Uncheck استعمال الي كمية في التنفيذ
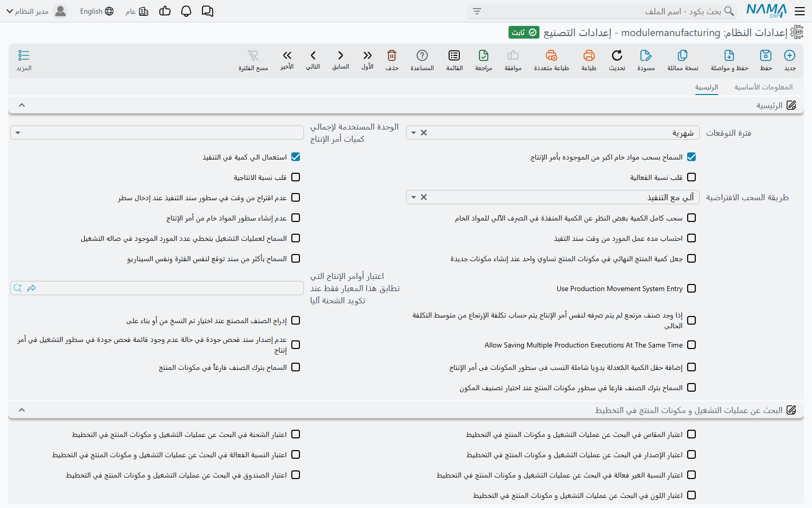 coord(296,157)
